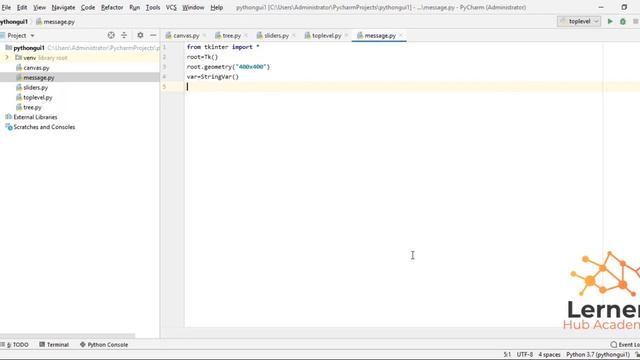Viewport: 640px width, 360px height.
Task: Expand the venv folder
Action: (x=7, y=58)
